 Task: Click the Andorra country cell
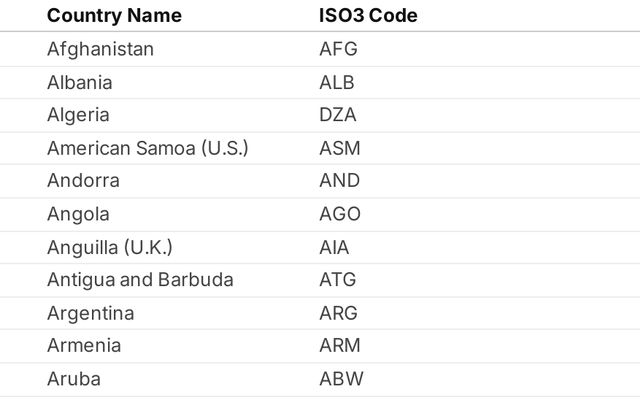click(83, 181)
